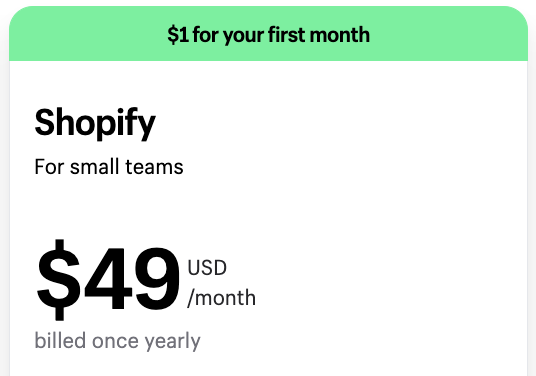Viewport: 536px width, 376px height.
Task: Click the "$1 for your first month" banner
Action: (x=268, y=33)
